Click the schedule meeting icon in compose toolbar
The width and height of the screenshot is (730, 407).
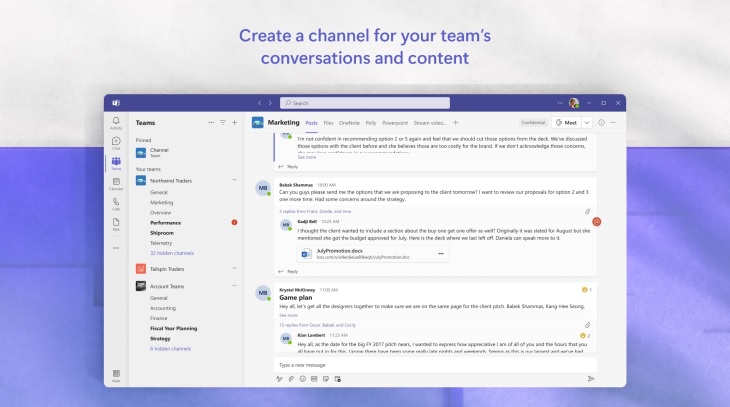click(x=338, y=379)
